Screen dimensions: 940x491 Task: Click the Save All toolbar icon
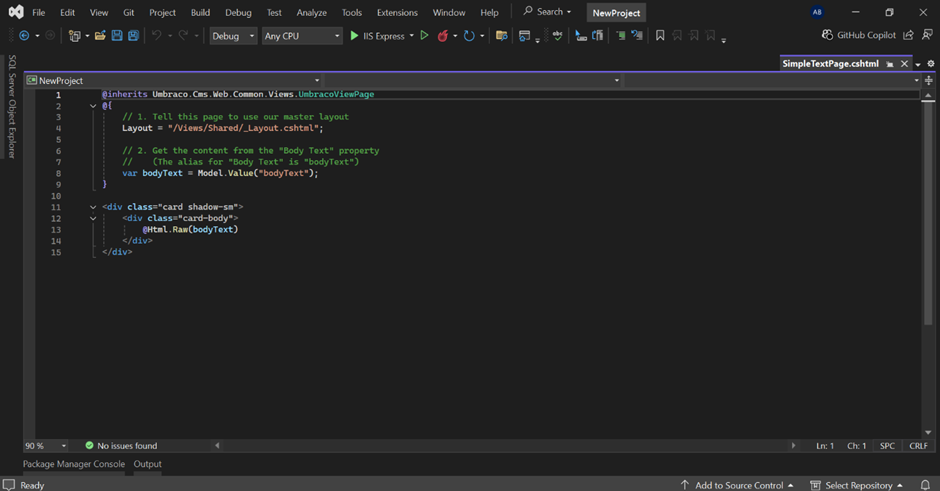pos(133,36)
